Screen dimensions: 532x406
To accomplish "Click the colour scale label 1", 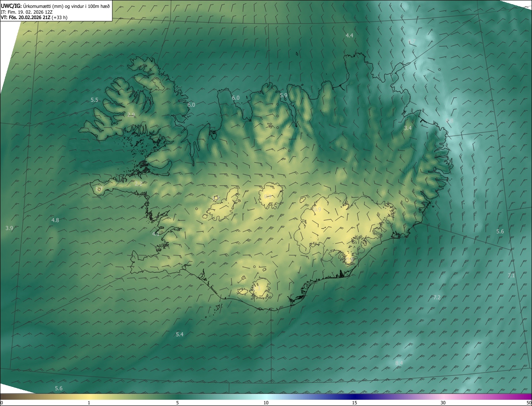I will [x=89, y=403].
